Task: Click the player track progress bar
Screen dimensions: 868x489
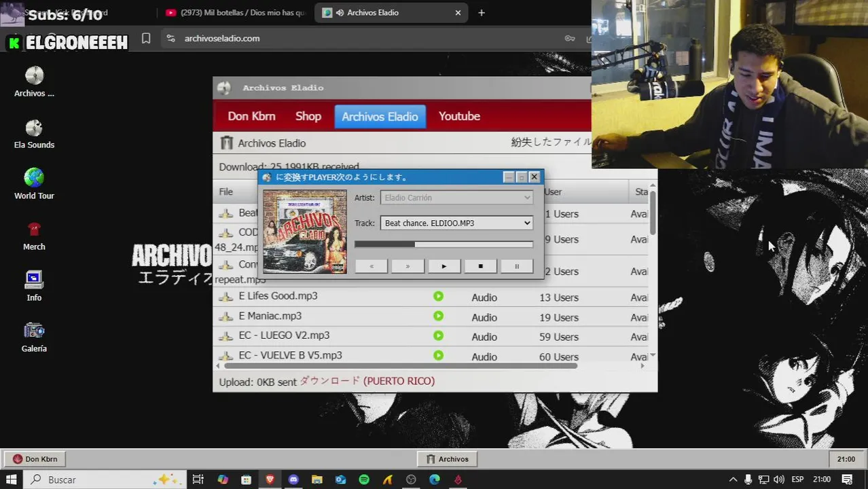Action: [x=444, y=244]
